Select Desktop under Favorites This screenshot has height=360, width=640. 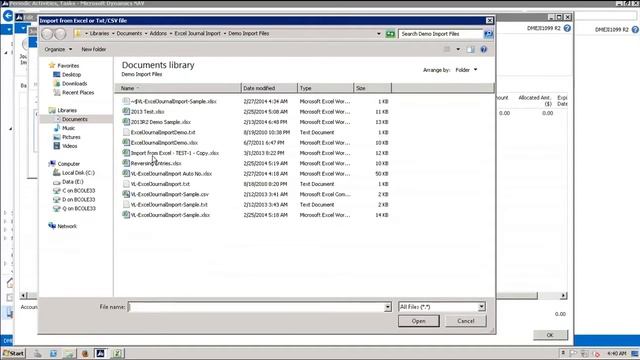point(71,75)
